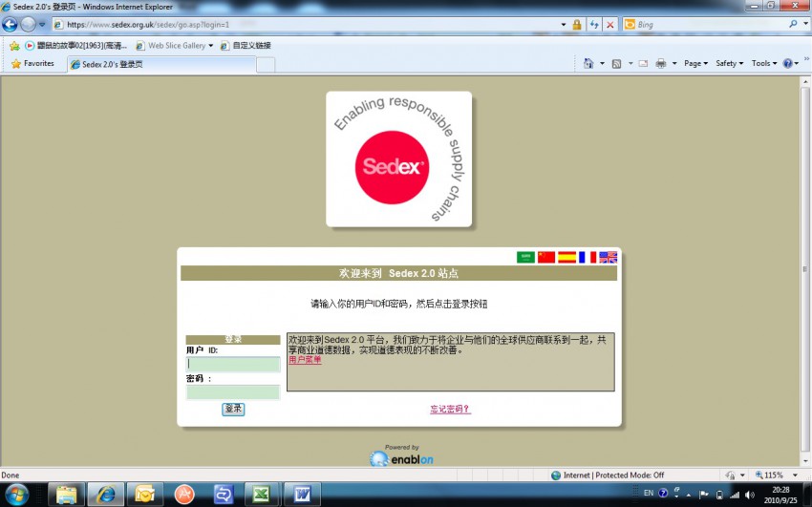Click the address bar URL field
Viewport: 812px width, 507px height.
306,24
